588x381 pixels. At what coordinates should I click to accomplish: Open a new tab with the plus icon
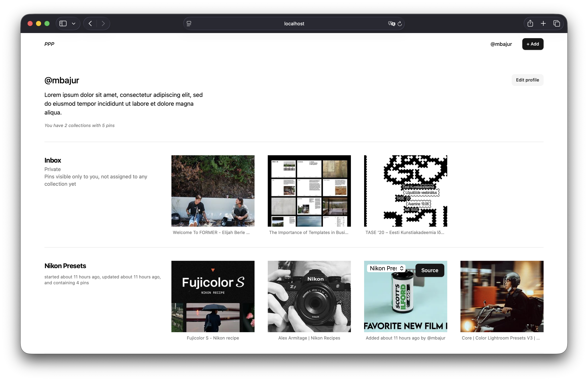[543, 23]
